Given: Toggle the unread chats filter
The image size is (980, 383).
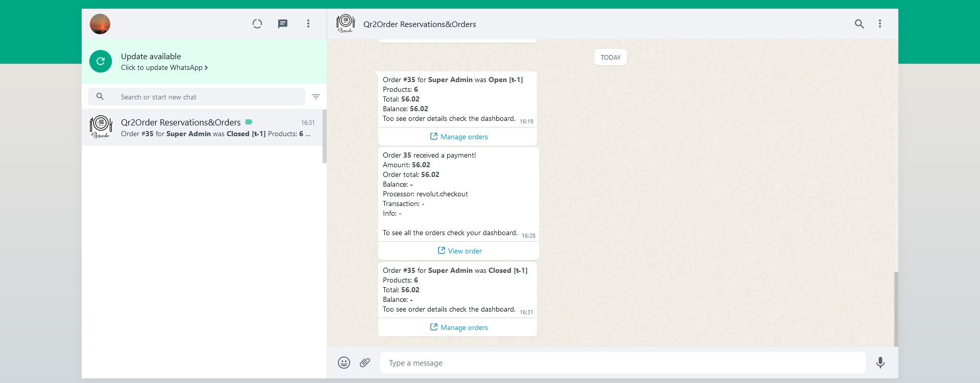Looking at the screenshot, I should (316, 97).
